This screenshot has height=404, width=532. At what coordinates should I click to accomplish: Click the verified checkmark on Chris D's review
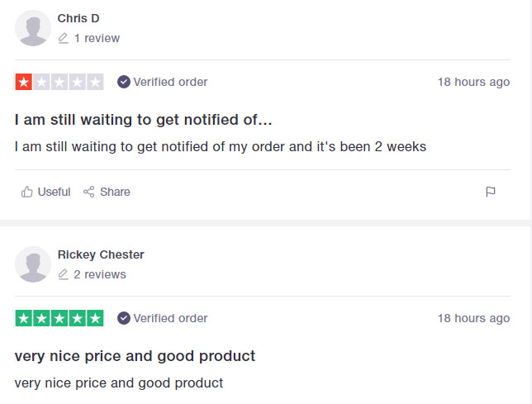coord(124,82)
